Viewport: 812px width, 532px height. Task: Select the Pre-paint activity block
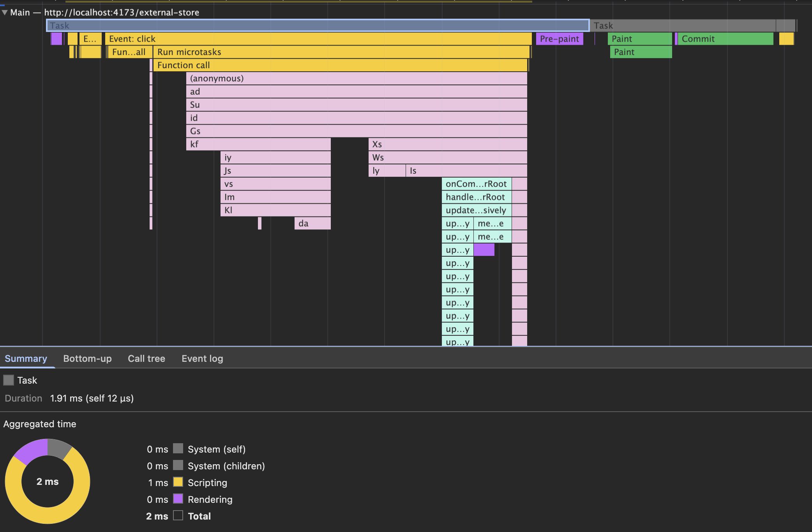[560, 39]
